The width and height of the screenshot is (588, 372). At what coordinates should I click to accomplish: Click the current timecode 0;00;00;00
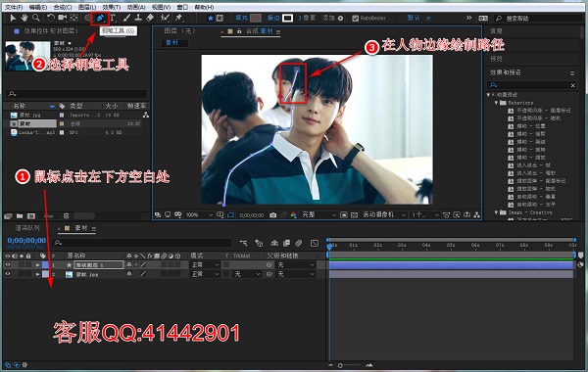26,240
